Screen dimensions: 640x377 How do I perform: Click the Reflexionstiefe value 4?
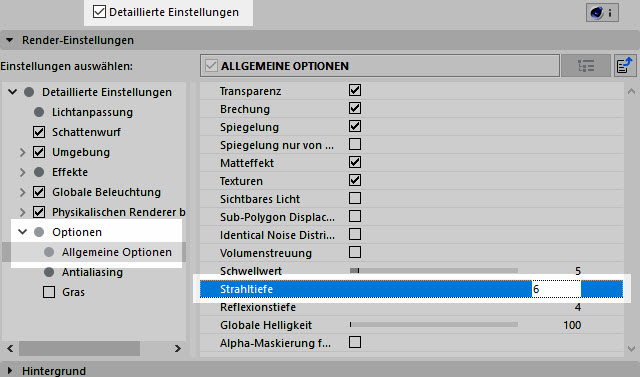point(578,307)
